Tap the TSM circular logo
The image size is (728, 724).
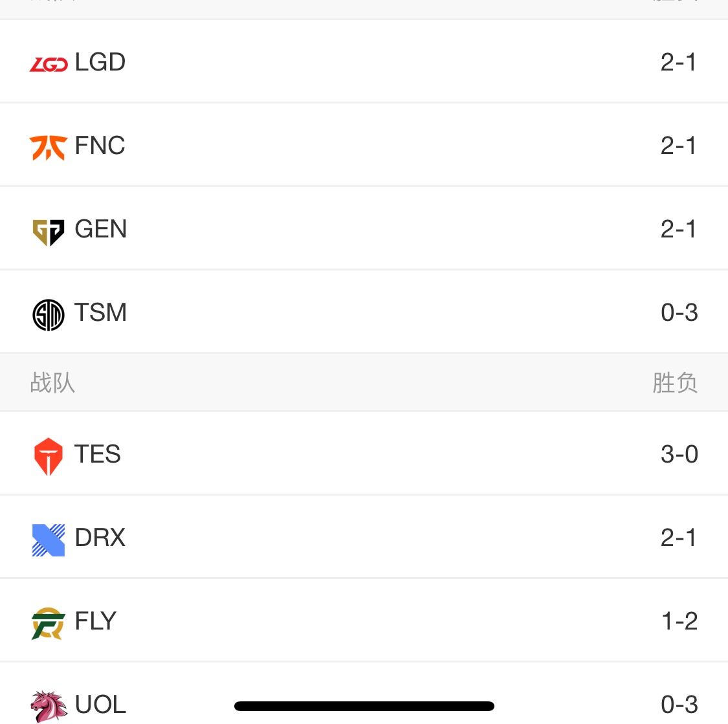point(49,315)
